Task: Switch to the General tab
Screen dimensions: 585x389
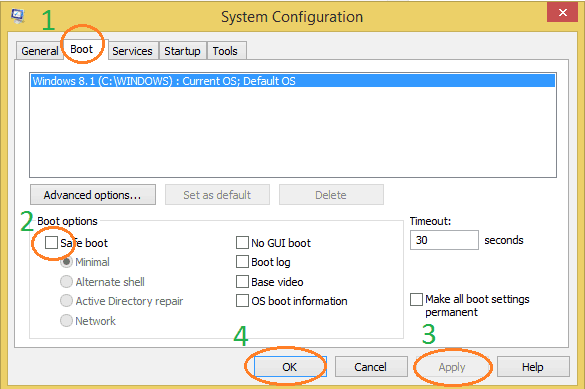Action: point(39,51)
